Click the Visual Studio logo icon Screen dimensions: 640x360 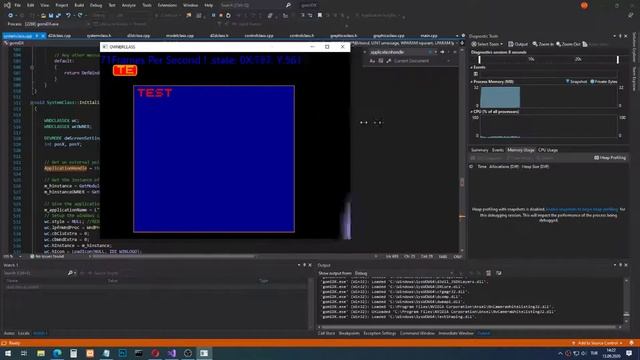click(7, 5)
